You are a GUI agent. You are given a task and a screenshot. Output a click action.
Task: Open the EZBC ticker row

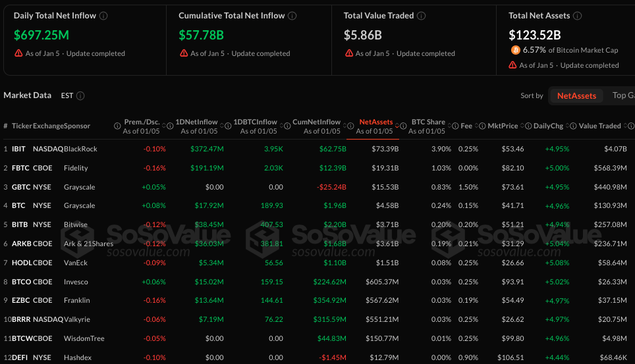point(317,300)
